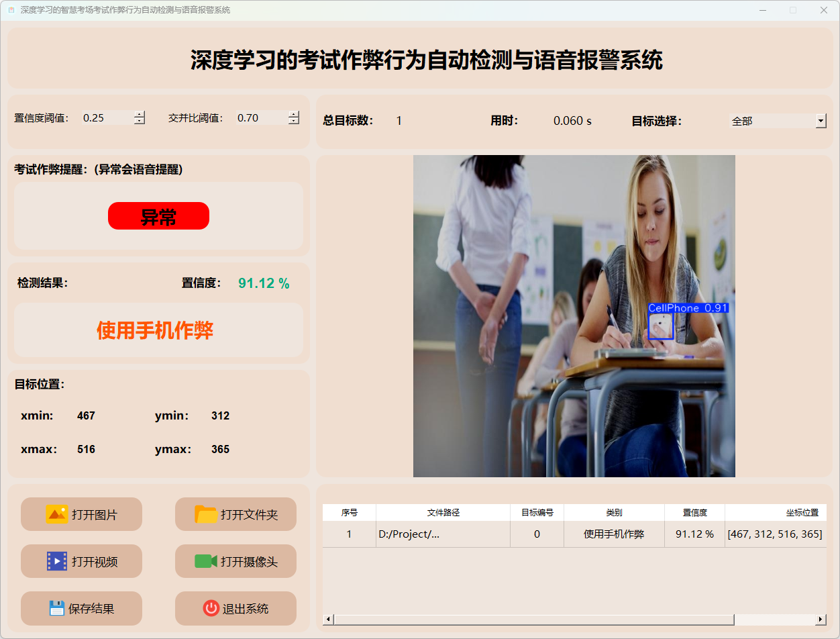
Task: Click the 置信度 column header in table
Action: pyautogui.click(x=695, y=512)
